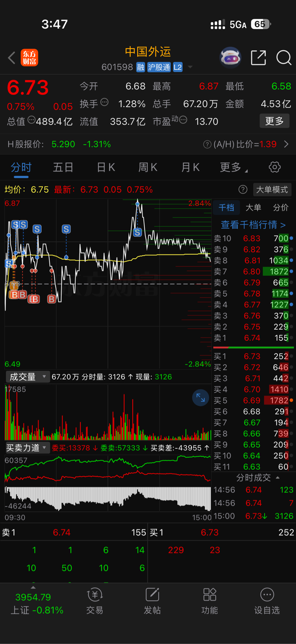Open the 成交量 indicator dropdown
The width and height of the screenshot is (296, 644).
pos(28,377)
